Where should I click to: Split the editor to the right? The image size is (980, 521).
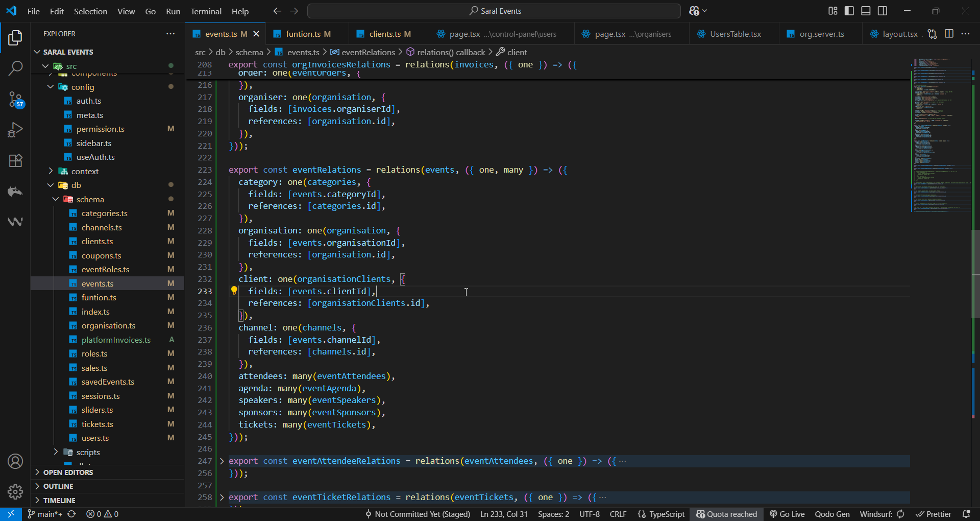point(949,34)
